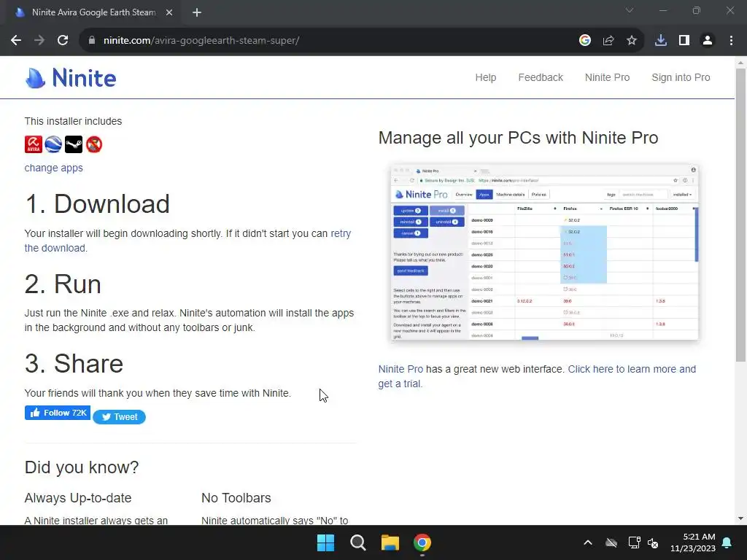Click the muted volume tray icon

pyautogui.click(x=653, y=542)
